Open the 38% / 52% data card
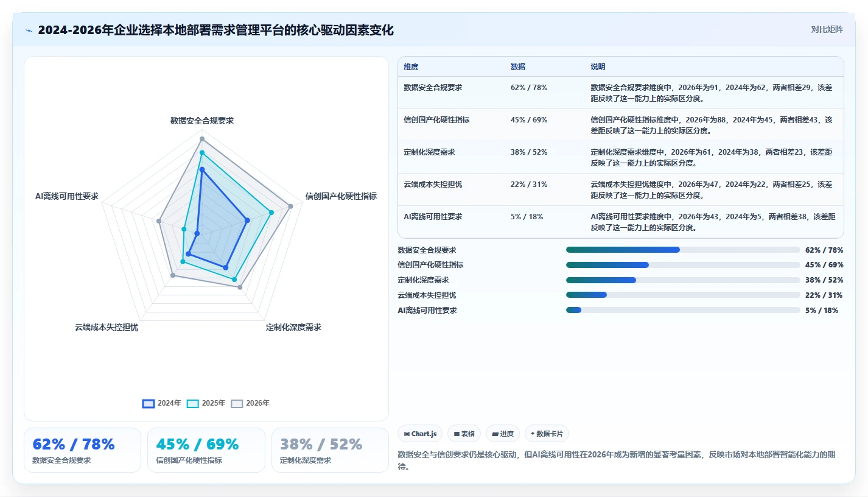The image size is (868, 497). click(330, 450)
